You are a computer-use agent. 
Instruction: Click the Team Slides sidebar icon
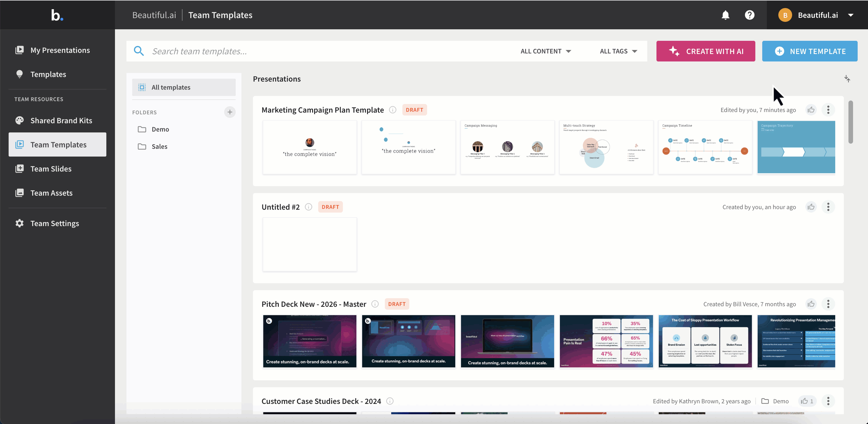[20, 169]
